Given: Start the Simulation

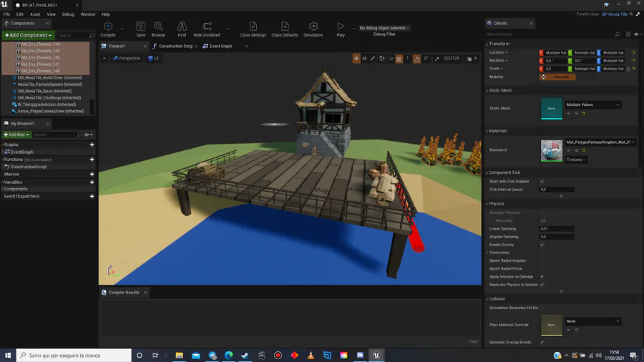Looking at the screenshot, I should pos(313,29).
